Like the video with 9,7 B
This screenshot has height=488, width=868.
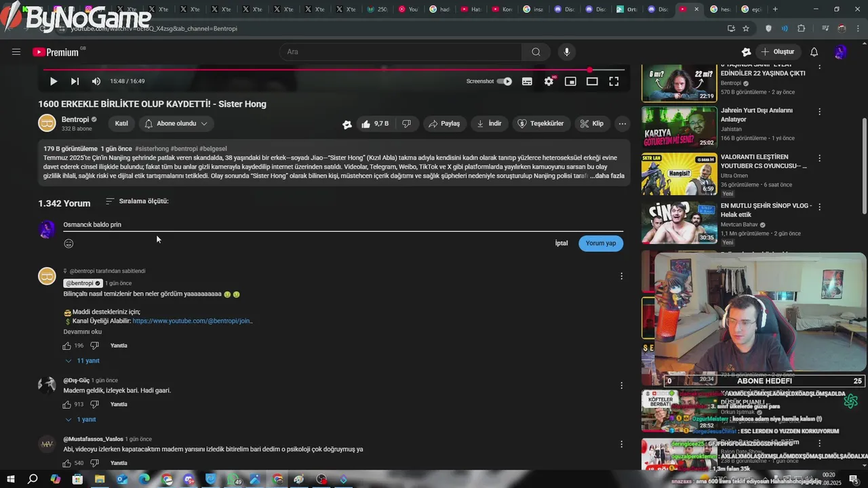pyautogui.click(x=375, y=123)
